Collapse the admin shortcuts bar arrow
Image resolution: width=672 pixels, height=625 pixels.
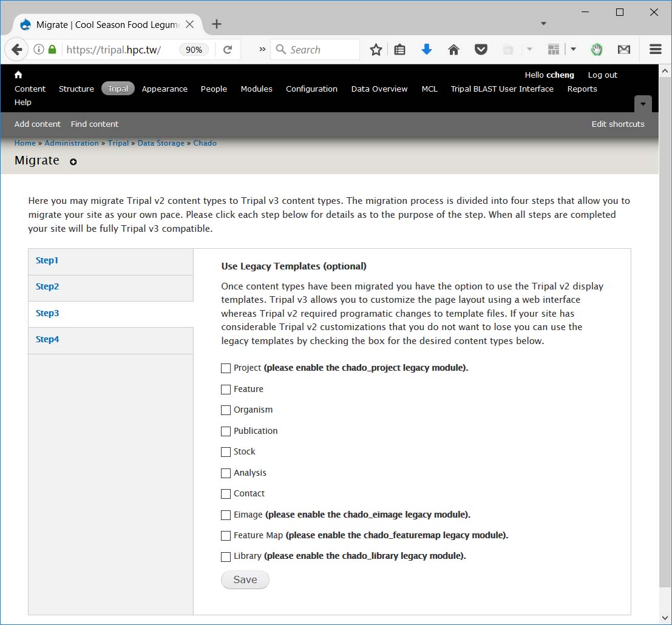point(643,104)
